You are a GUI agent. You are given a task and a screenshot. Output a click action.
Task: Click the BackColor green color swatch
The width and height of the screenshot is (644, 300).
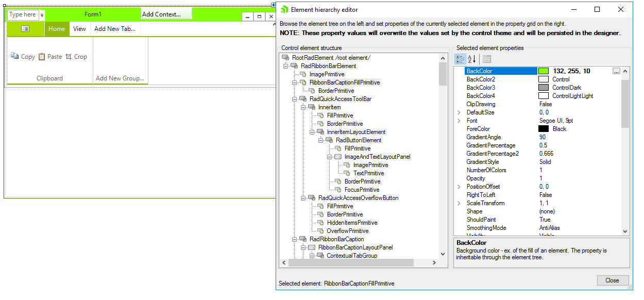(544, 71)
